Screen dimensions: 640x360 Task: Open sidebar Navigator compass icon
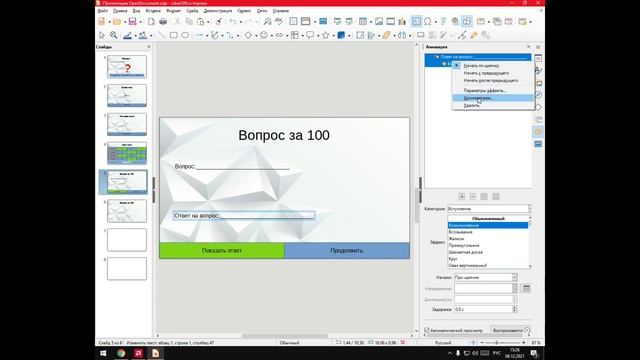point(538,95)
